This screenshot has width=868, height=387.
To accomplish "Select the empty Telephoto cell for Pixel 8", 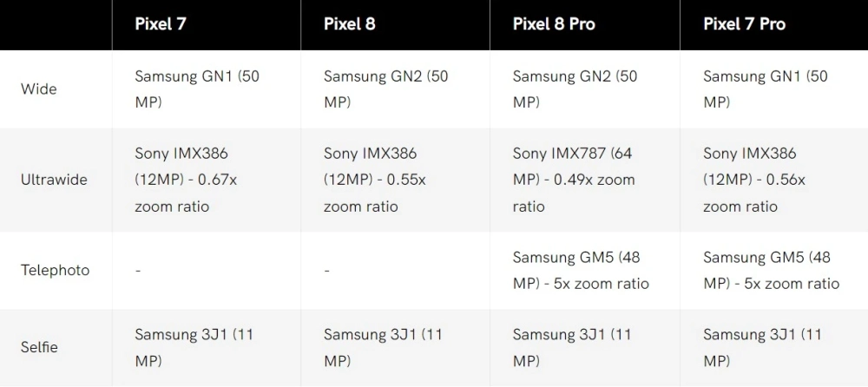I will (326, 271).
